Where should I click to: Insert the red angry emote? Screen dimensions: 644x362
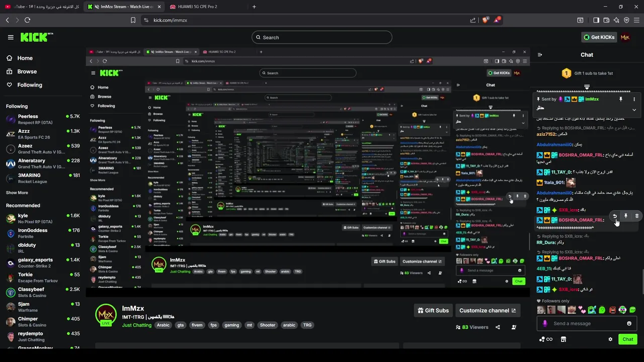click(612, 310)
